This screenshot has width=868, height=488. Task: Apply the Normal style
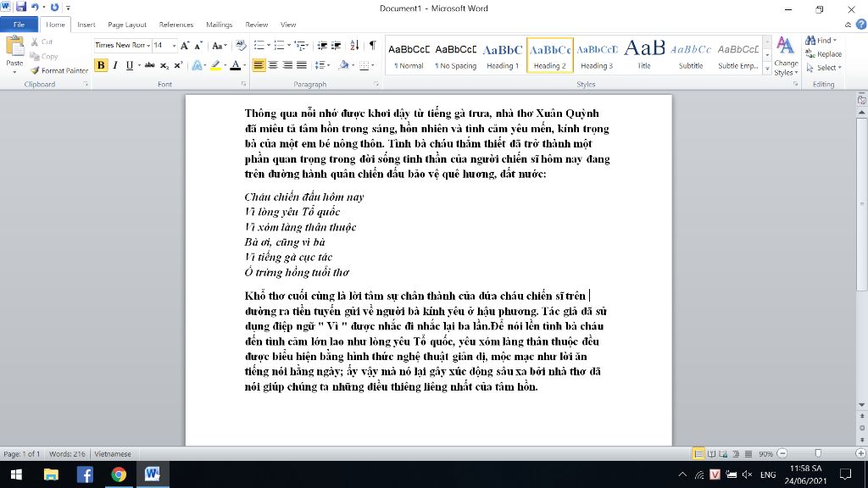pos(409,55)
